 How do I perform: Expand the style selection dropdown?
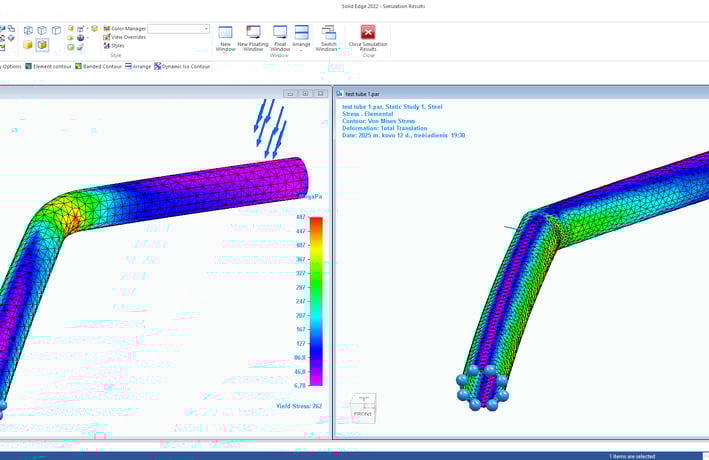point(179,28)
